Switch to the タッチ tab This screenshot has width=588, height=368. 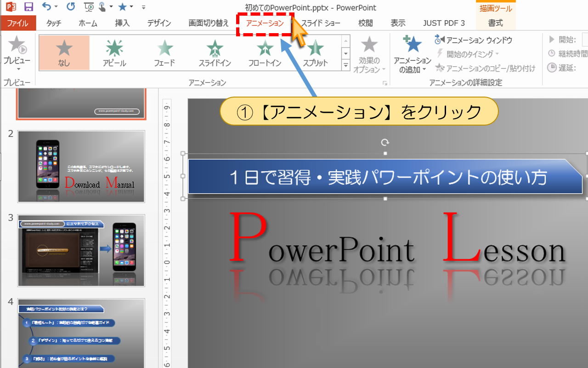(54, 23)
